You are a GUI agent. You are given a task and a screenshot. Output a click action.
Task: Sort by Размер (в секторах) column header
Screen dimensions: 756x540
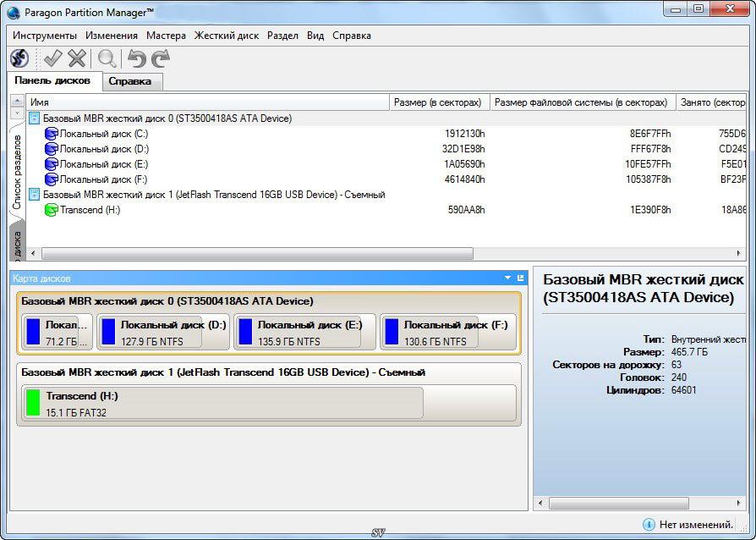pyautogui.click(x=439, y=102)
